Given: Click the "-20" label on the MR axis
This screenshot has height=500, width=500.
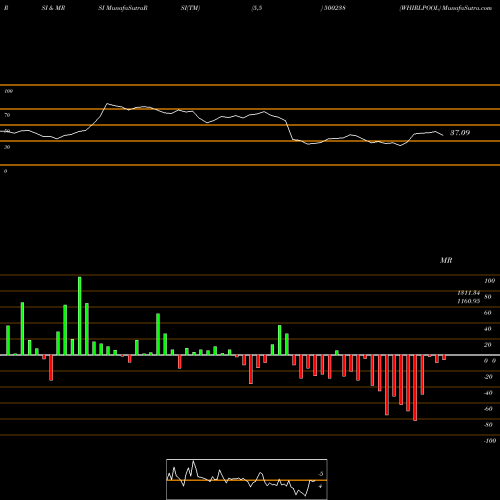Looking at the screenshot, I should [488, 377].
